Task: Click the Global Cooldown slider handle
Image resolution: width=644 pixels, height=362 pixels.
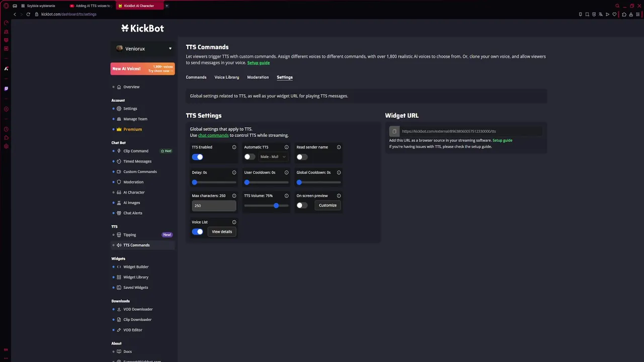Action: point(299,182)
